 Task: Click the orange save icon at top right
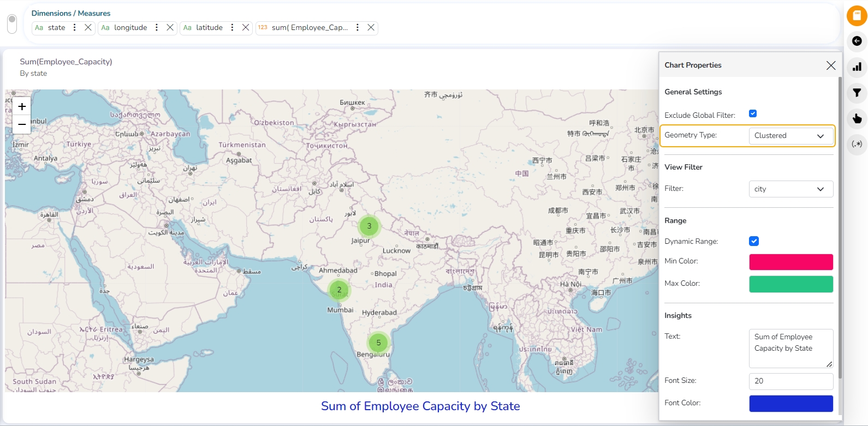pos(857,16)
